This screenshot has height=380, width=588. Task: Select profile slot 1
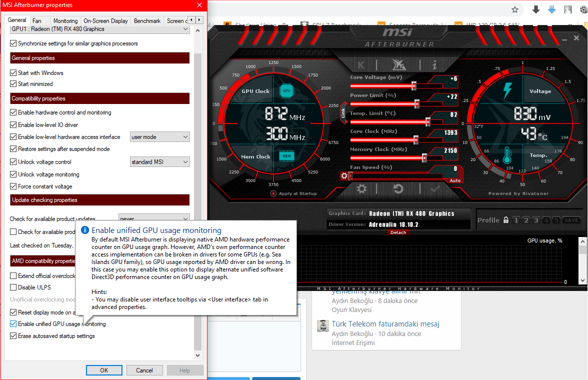tap(516, 220)
